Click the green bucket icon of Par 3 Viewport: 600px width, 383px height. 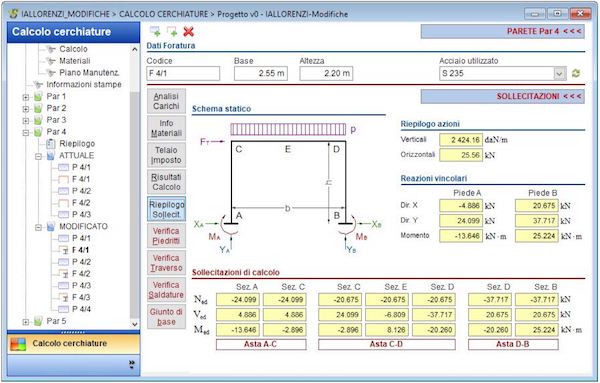click(x=38, y=120)
